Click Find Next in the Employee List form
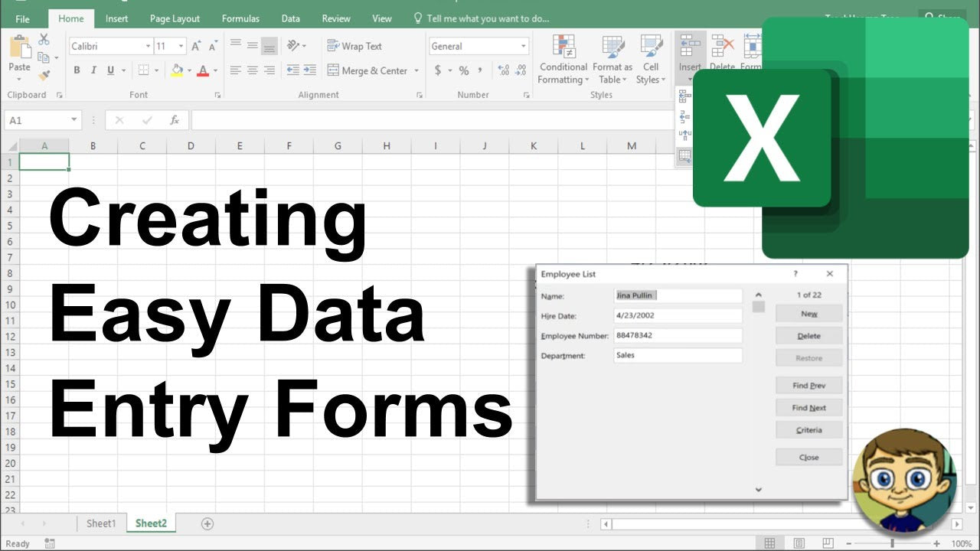Image resolution: width=980 pixels, height=551 pixels. pos(808,407)
